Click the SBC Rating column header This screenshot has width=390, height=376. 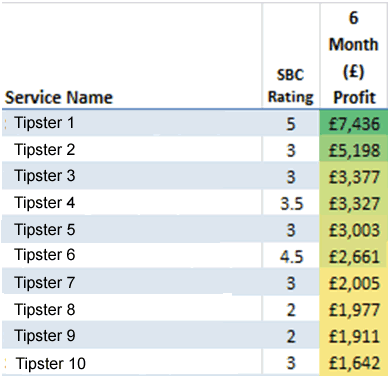[291, 86]
